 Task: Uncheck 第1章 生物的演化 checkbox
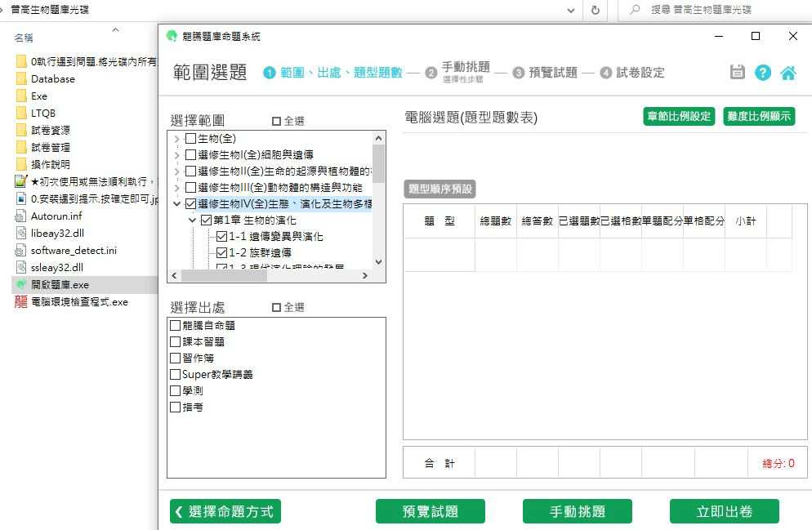click(x=206, y=220)
